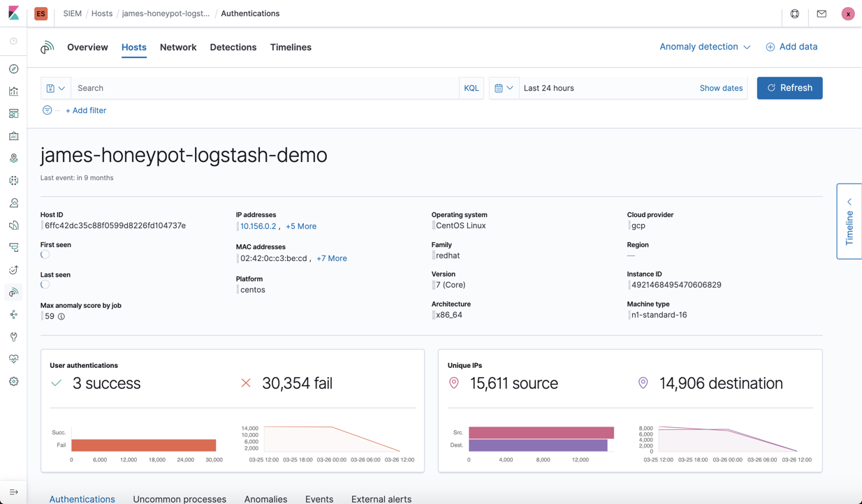Open Dashboard from the sidebar icon
The width and height of the screenshot is (862, 504).
(13, 114)
